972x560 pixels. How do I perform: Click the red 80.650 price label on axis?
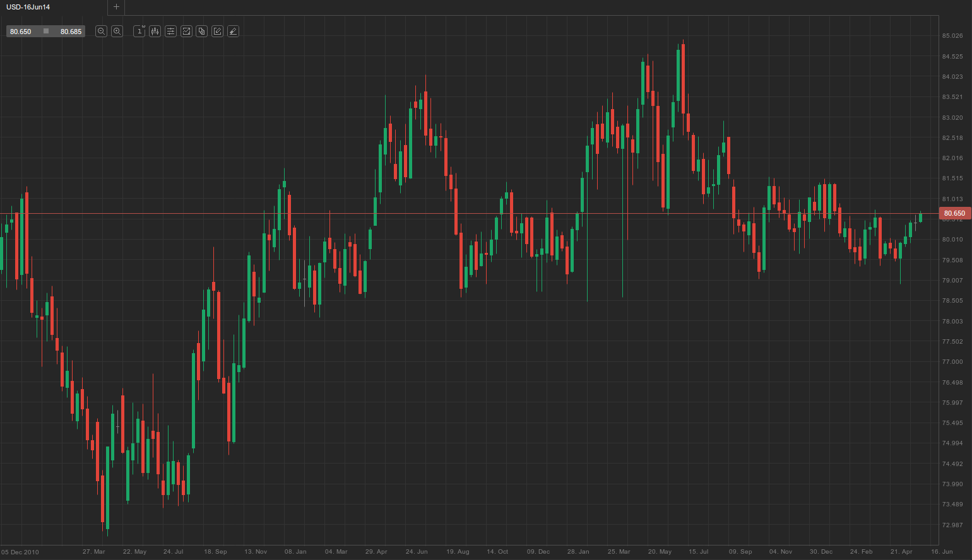click(x=954, y=214)
